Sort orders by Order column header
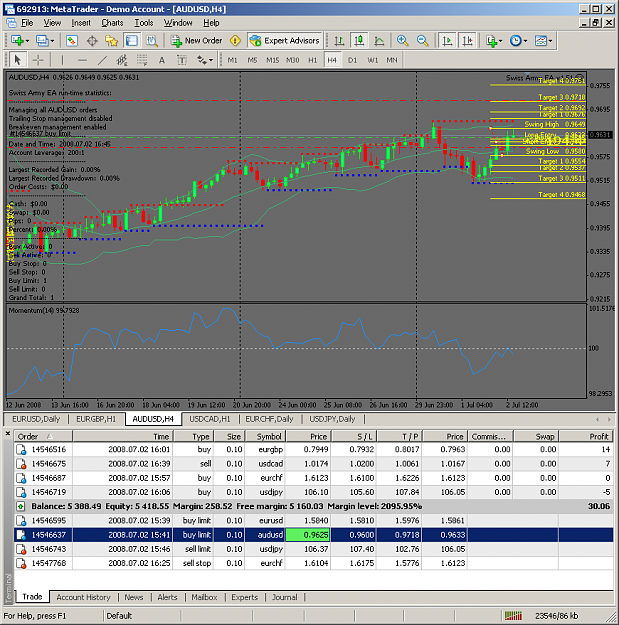 [43, 436]
